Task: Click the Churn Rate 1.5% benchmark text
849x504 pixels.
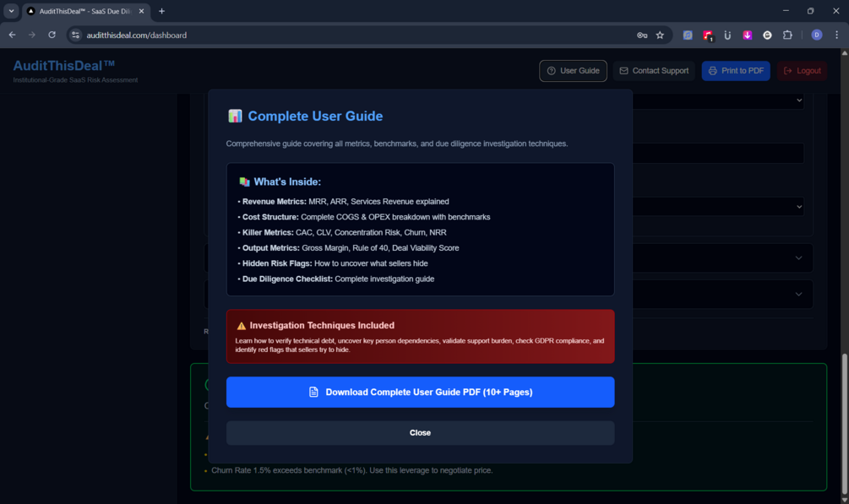Action: pyautogui.click(x=352, y=470)
